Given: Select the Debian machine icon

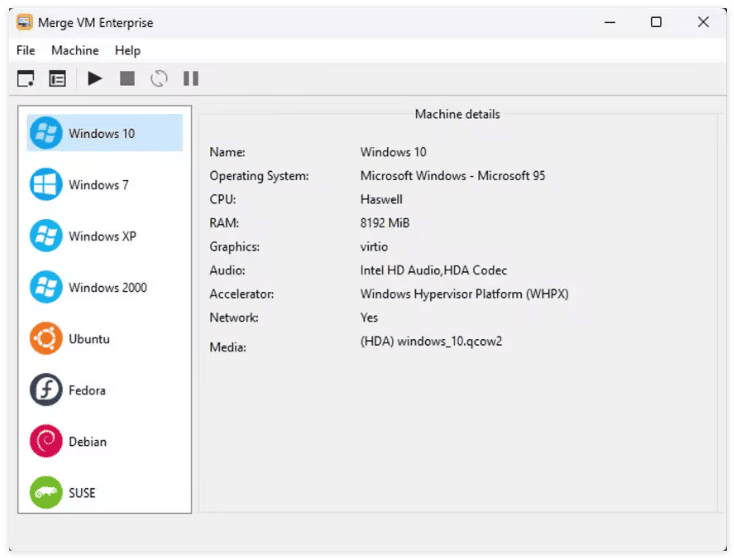Looking at the screenshot, I should (46, 441).
